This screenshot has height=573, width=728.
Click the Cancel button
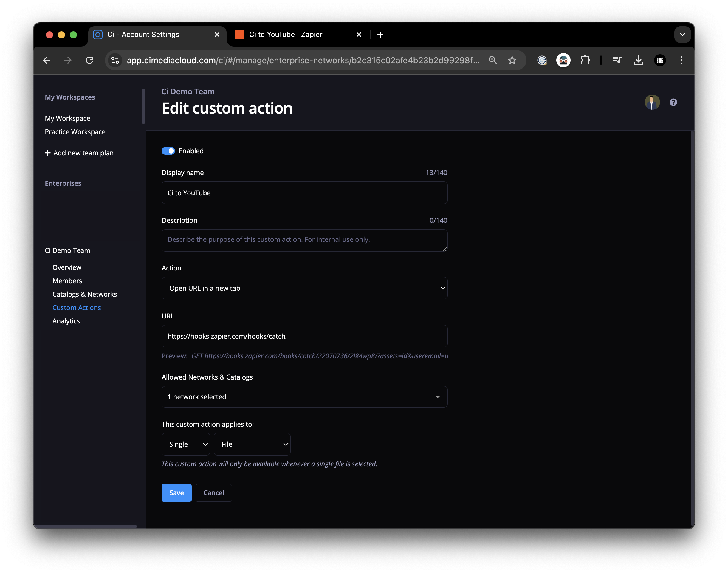[x=213, y=493]
